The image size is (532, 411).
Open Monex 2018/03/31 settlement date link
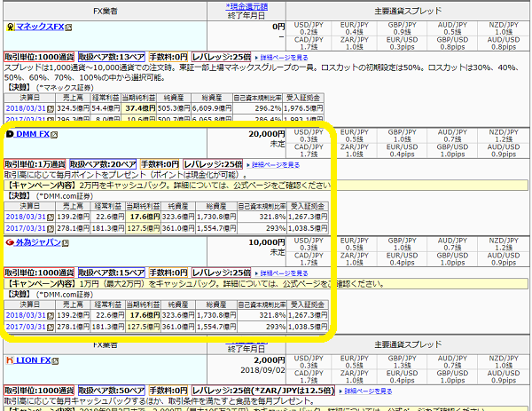(x=26, y=108)
